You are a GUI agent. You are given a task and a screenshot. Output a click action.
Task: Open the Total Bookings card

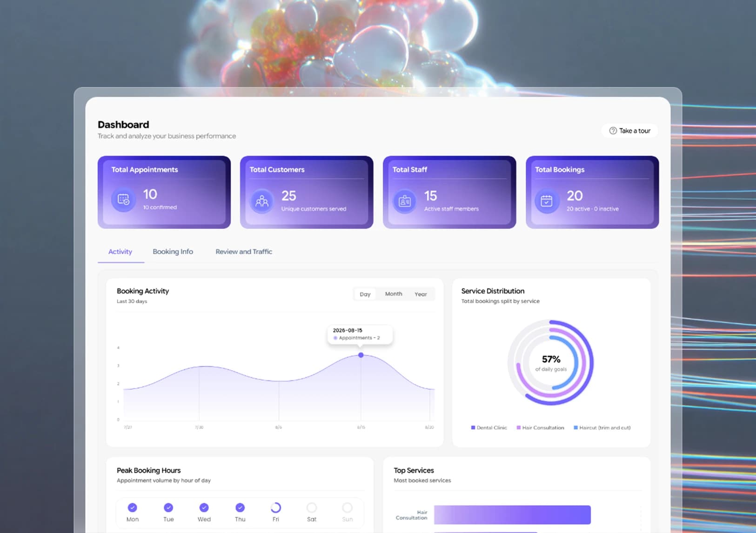point(592,192)
